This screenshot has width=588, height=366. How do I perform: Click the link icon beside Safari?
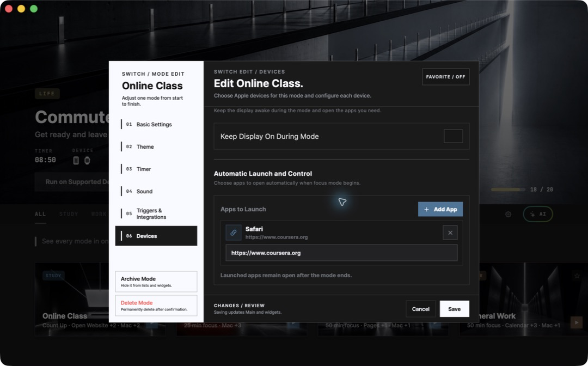tap(233, 233)
